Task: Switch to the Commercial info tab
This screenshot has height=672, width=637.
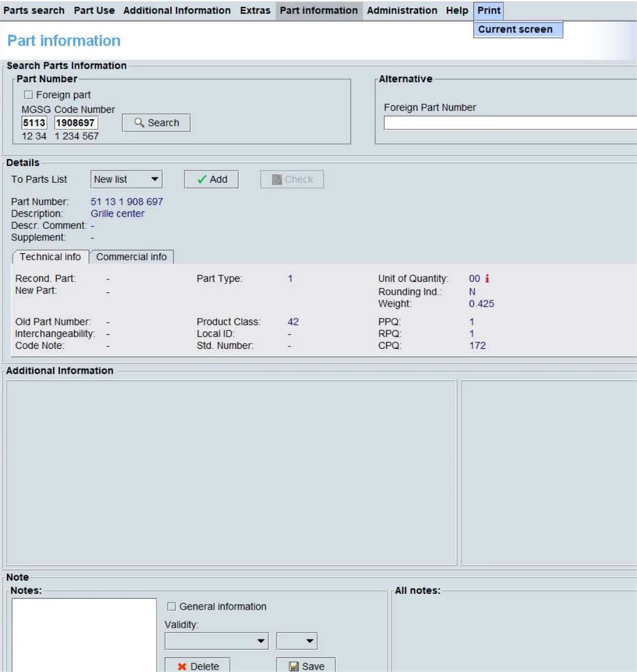Action: (x=131, y=257)
